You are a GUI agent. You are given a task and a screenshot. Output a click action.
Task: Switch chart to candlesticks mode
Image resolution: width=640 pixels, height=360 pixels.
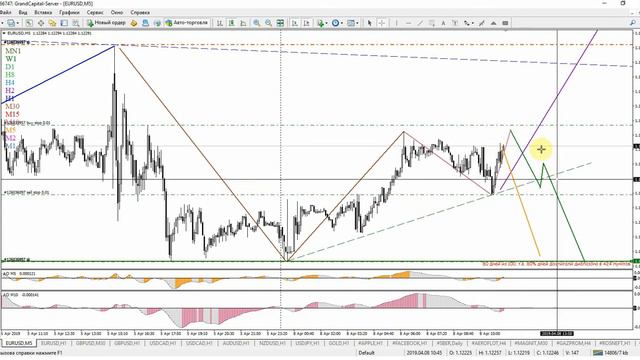coord(231,23)
